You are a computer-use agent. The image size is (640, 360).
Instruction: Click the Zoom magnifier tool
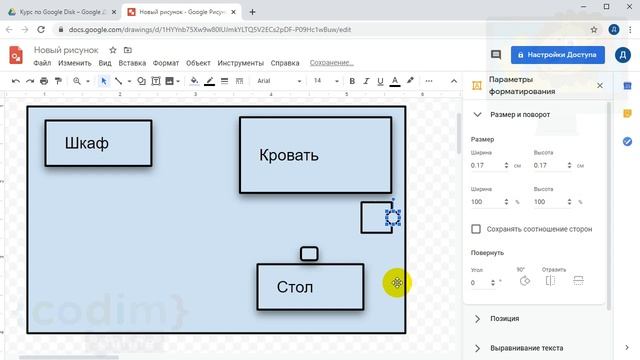point(77,81)
